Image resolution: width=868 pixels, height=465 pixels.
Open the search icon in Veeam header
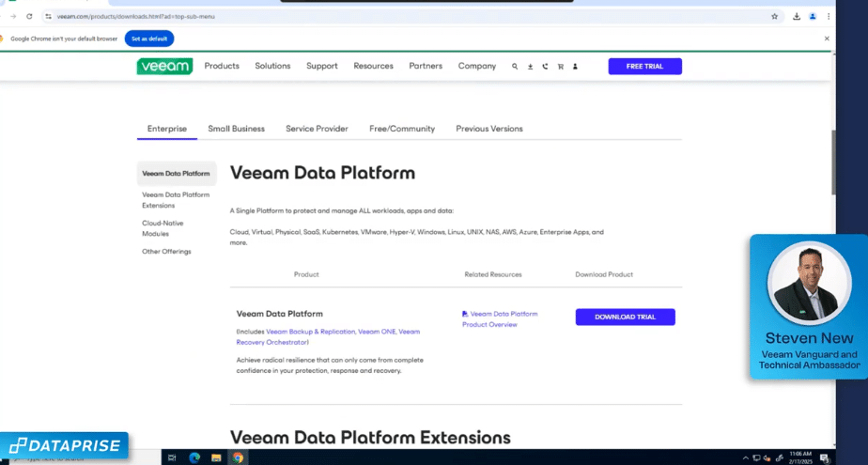(x=515, y=67)
